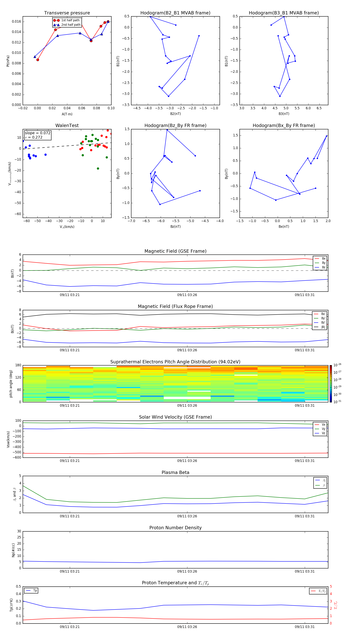
Task: Click the 'Magnetic Field (Flux Rope Frame)' title
Action: click(175, 307)
